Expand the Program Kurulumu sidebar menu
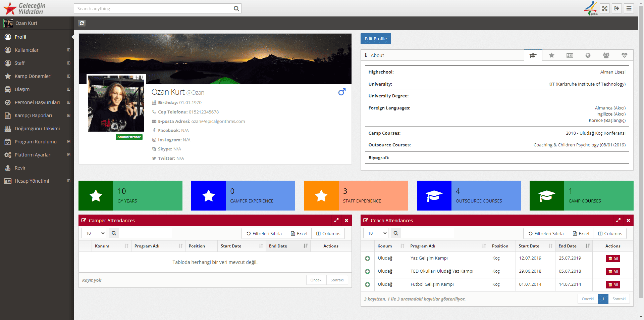Viewport: 644px width, 320px height. click(37, 142)
